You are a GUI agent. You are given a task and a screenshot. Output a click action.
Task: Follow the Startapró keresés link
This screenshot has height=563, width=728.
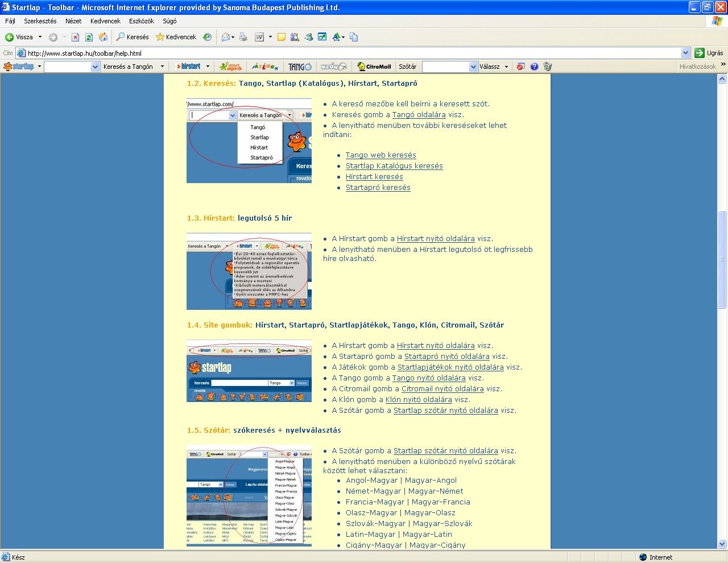pyautogui.click(x=378, y=188)
